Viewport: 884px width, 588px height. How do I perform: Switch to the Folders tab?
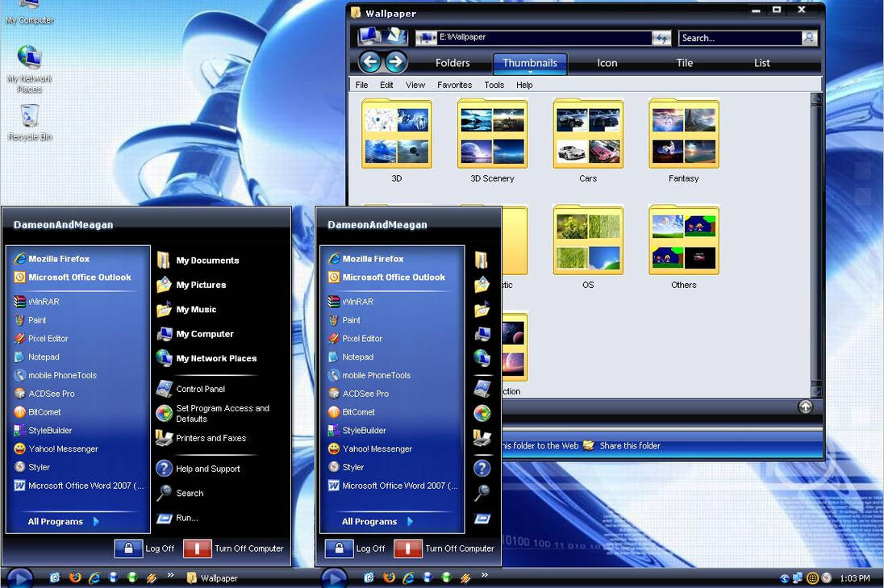click(452, 63)
